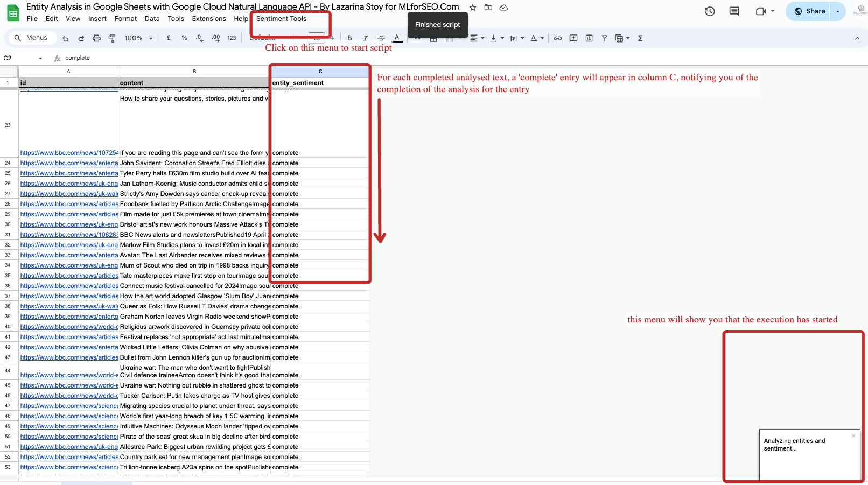The height and width of the screenshot is (485, 868).
Task: Open comments panel icon
Action: click(734, 11)
